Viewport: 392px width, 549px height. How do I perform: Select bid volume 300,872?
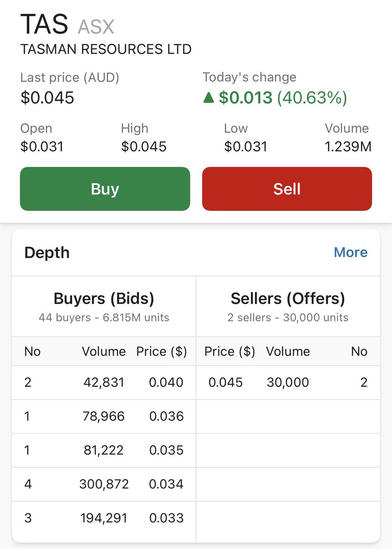point(104,484)
